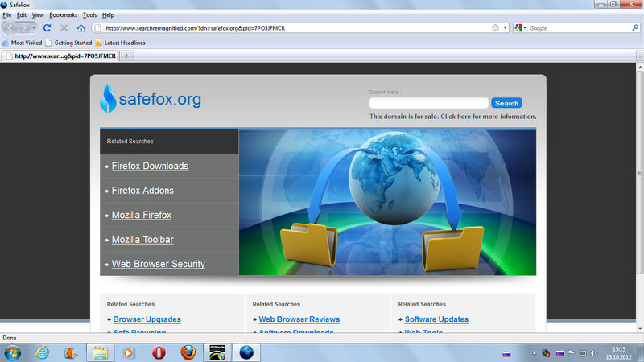Open the Web Browser Security link

point(158,264)
